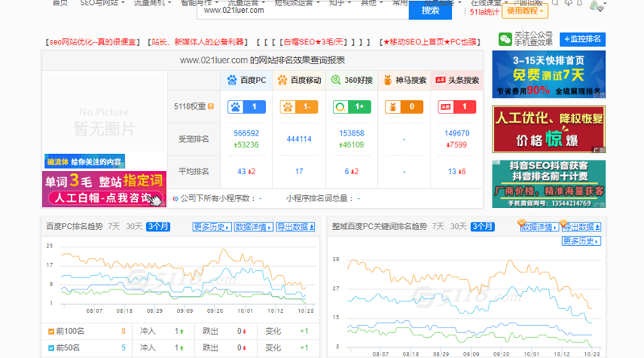Click 更多历史 in 百度PC排名趋势 panel
Screen dimensions: 644x358
click(x=212, y=227)
